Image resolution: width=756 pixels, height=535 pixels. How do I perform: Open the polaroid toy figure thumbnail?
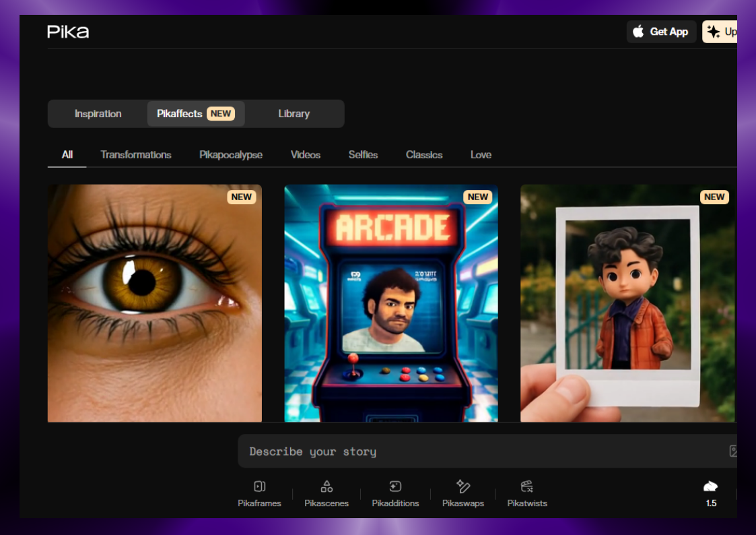[x=627, y=303]
